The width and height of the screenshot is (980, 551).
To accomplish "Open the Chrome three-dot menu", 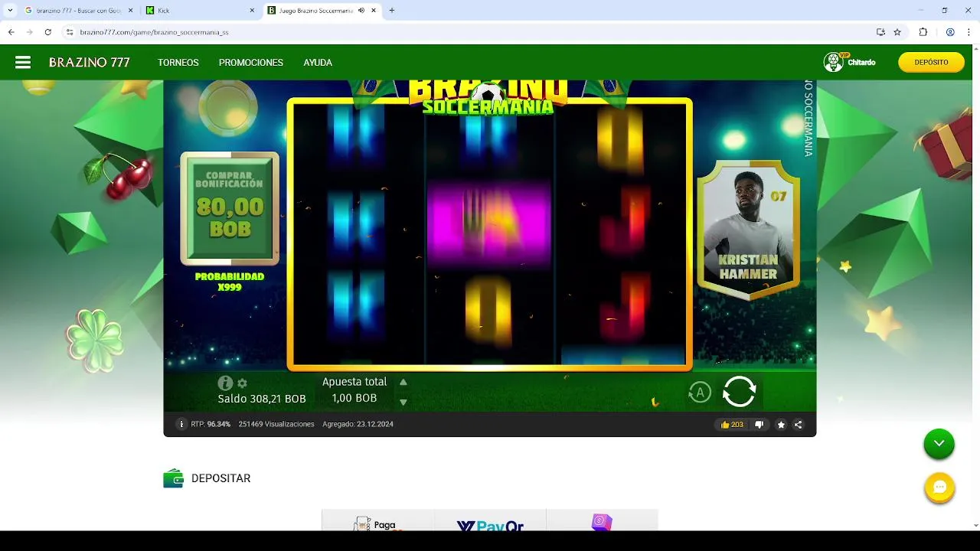I will [969, 32].
